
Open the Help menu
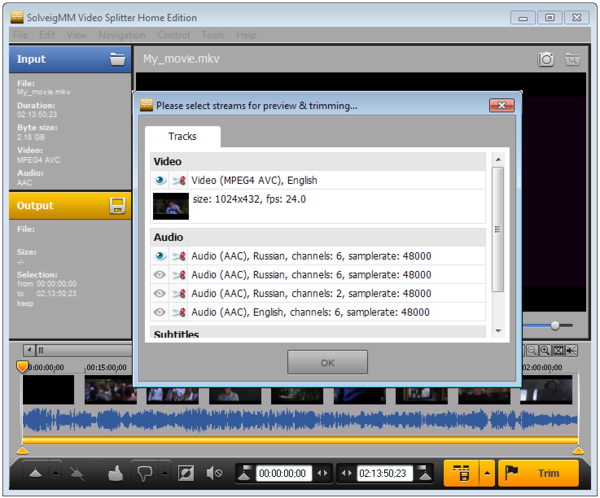[246, 35]
